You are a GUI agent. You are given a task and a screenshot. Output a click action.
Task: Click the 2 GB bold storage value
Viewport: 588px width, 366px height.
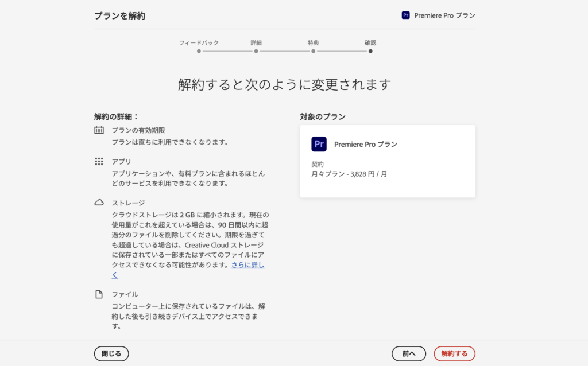click(x=187, y=215)
